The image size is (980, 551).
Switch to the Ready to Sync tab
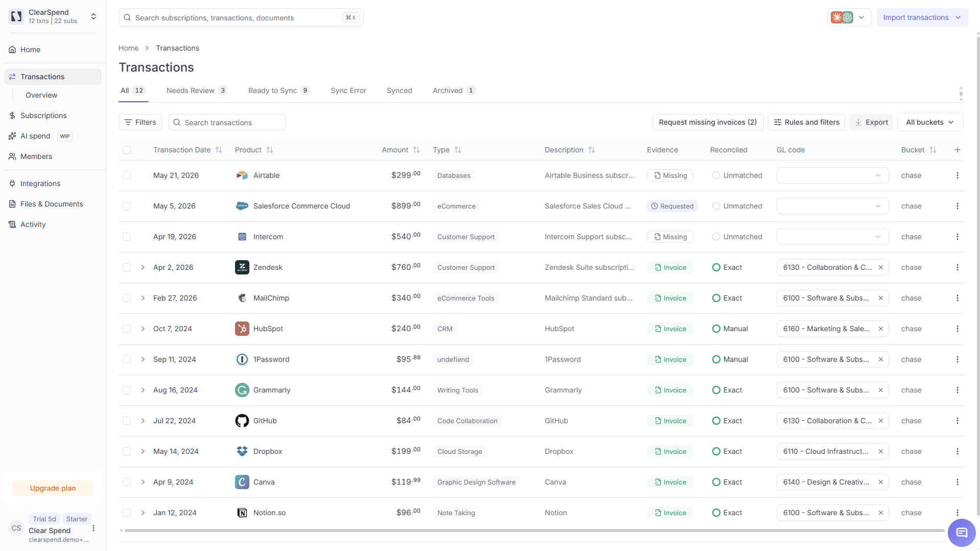click(279, 90)
